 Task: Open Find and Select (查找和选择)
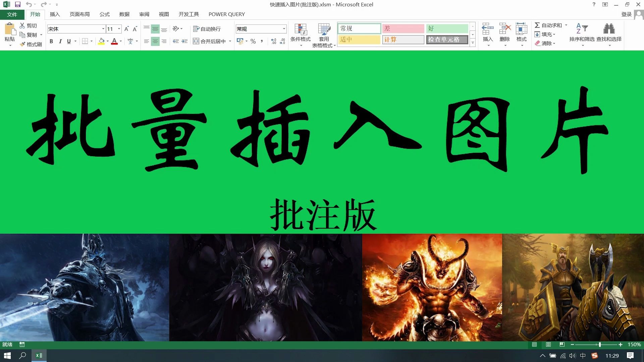(x=609, y=35)
